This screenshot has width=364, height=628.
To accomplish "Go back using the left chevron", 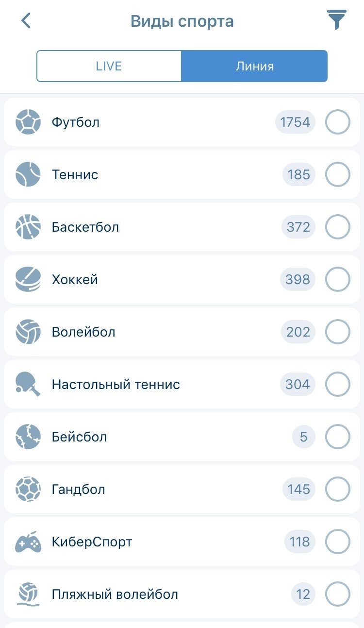I will point(26,21).
